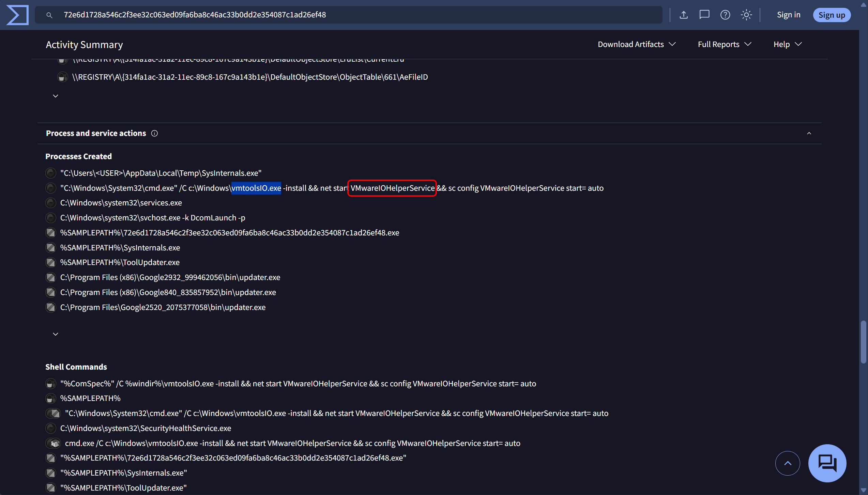Click Program Files\Google2520 updater.exe entry
868x495 pixels.
pos(163,307)
